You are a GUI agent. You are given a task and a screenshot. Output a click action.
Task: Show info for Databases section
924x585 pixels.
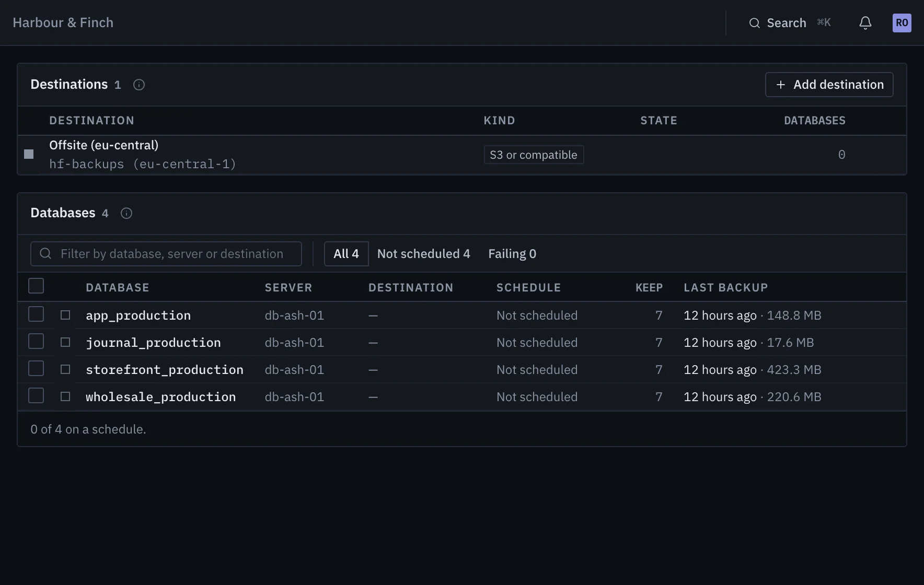pos(126,213)
